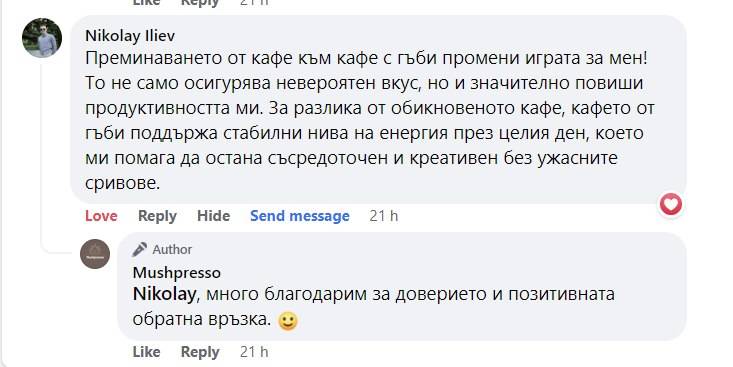
Task: Click Send message under Nikolay's comment
Action: pos(300,216)
